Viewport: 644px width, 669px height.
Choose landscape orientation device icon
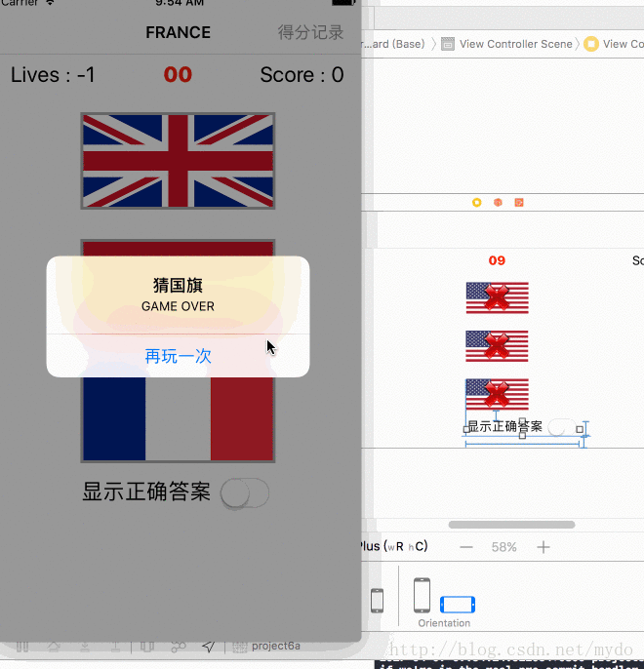[x=458, y=605]
